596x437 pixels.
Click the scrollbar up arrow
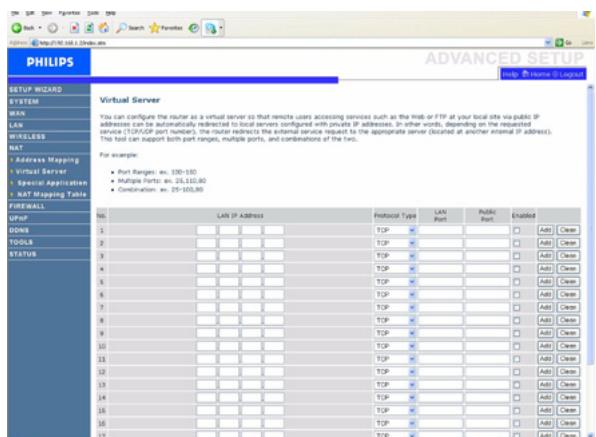click(590, 87)
